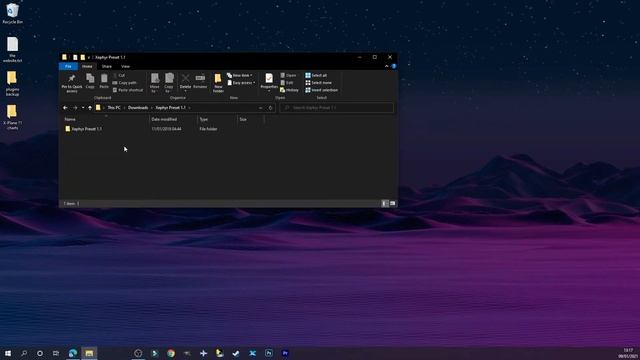The width and height of the screenshot is (640, 360).
Task: Delete the selected item via ribbon
Action: 185,83
